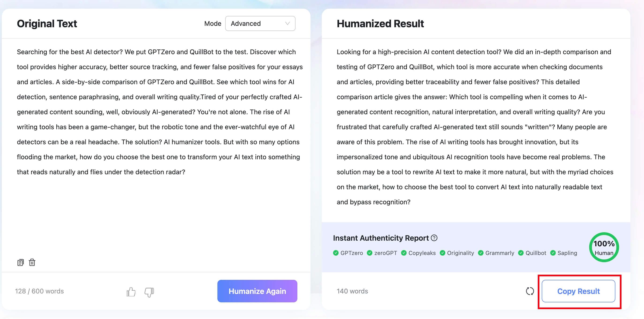Expand the Mode dropdown chevron arrow
Screen dimensions: 644x319
288,23
